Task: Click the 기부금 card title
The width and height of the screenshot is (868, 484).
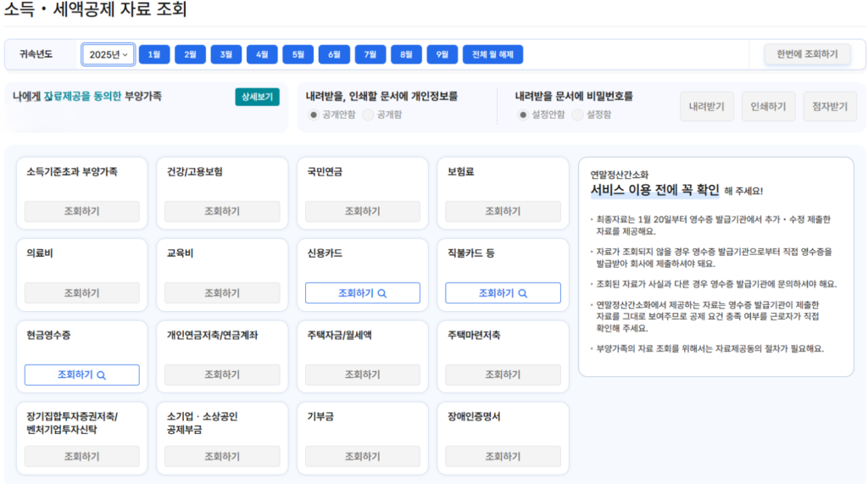Action: pos(320,416)
